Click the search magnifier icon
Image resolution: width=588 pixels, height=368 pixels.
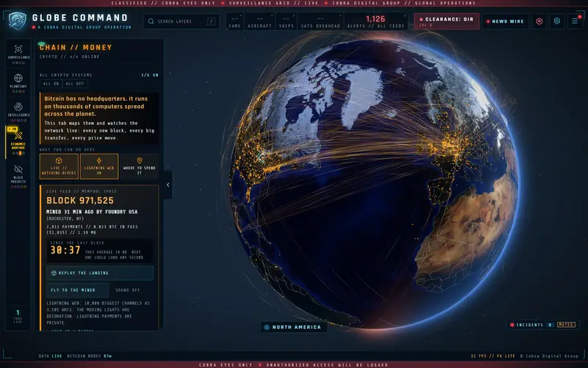pos(151,21)
